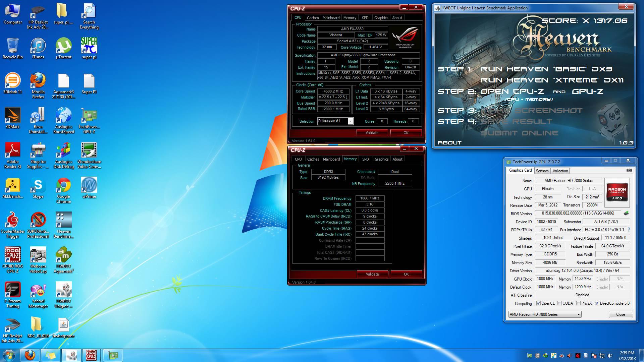Open Yahoo! Messenger shortcut

coord(38,295)
